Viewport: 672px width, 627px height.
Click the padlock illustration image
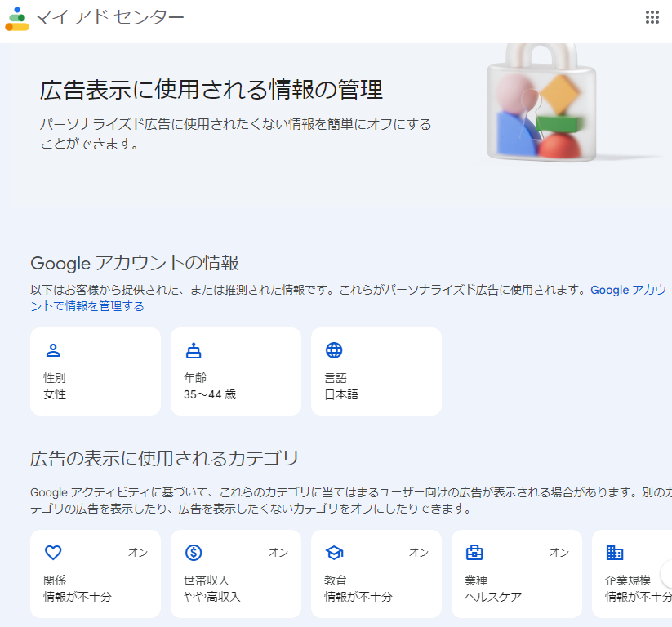[540, 102]
